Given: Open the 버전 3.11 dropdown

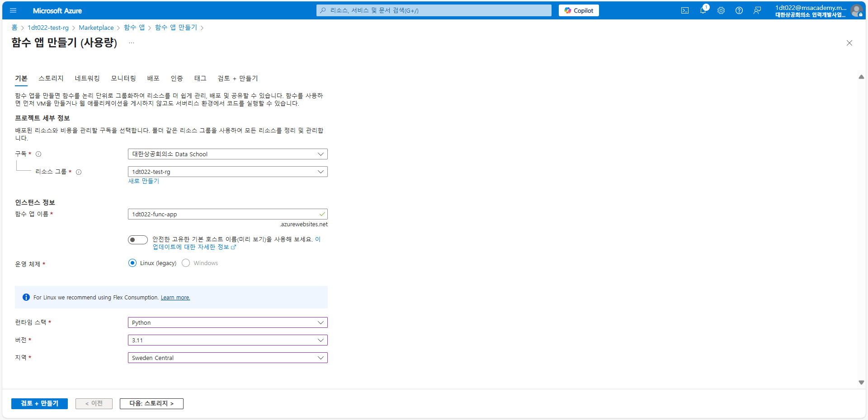Looking at the screenshot, I should [x=228, y=340].
